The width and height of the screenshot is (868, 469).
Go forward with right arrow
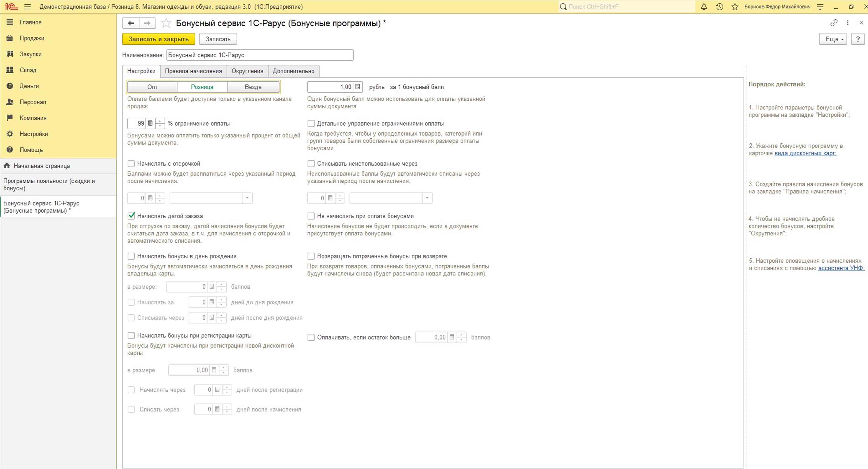(x=147, y=23)
